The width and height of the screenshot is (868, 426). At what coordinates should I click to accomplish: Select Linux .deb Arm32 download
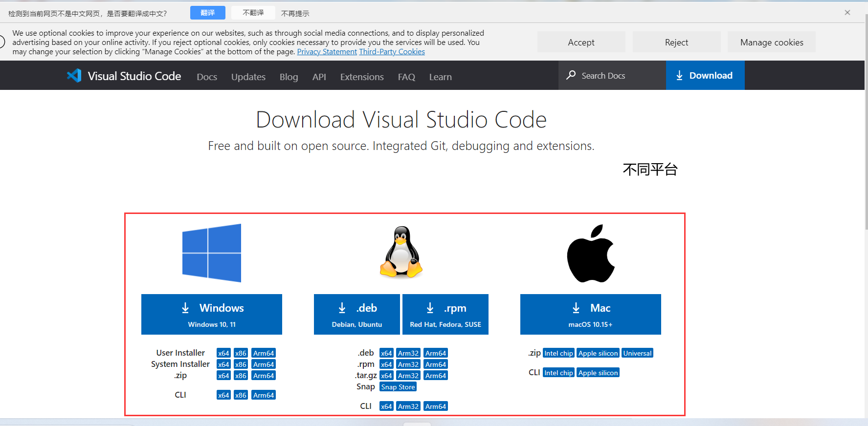pyautogui.click(x=408, y=353)
